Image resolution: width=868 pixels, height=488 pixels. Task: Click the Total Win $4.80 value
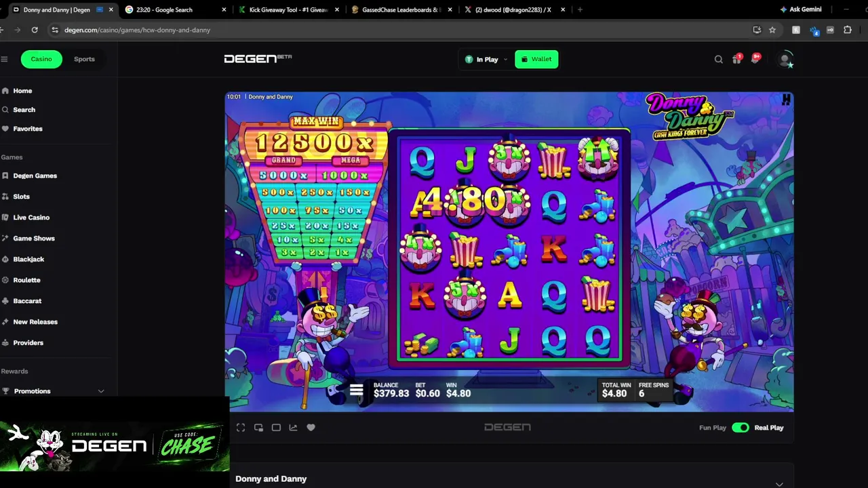point(614,394)
